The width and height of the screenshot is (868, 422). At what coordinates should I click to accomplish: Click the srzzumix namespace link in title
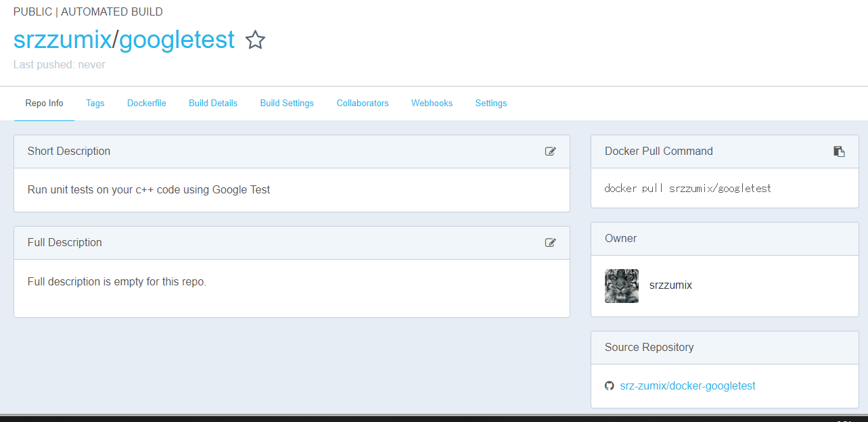pyautogui.click(x=62, y=40)
